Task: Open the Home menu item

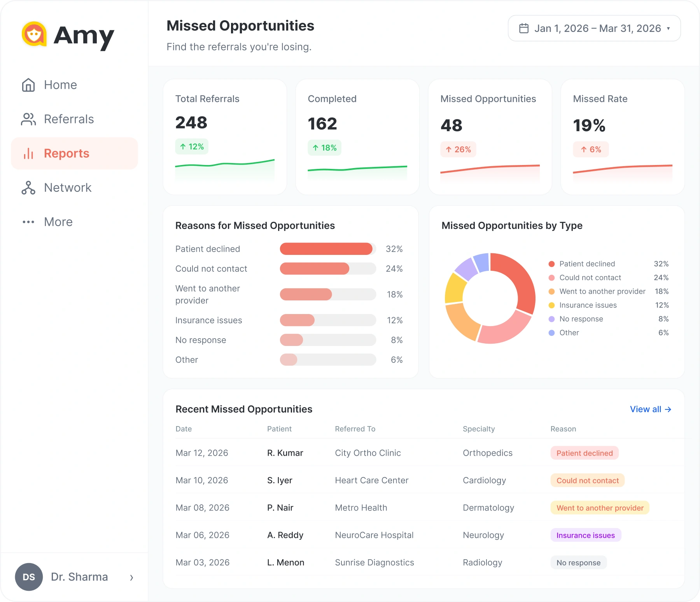Action: point(74,85)
